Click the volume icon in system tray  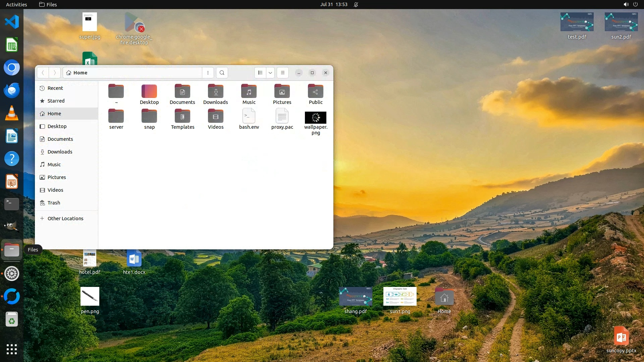[626, 4]
